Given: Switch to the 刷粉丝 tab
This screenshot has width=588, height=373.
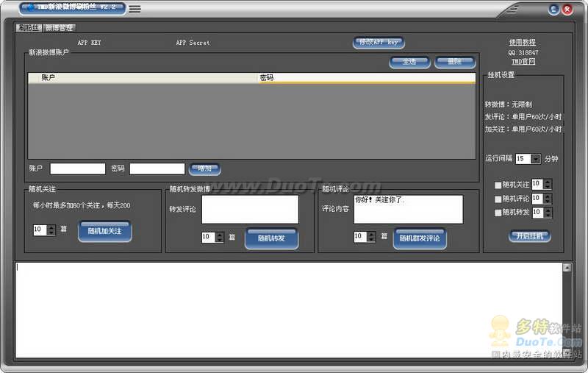Looking at the screenshot, I should coord(29,27).
